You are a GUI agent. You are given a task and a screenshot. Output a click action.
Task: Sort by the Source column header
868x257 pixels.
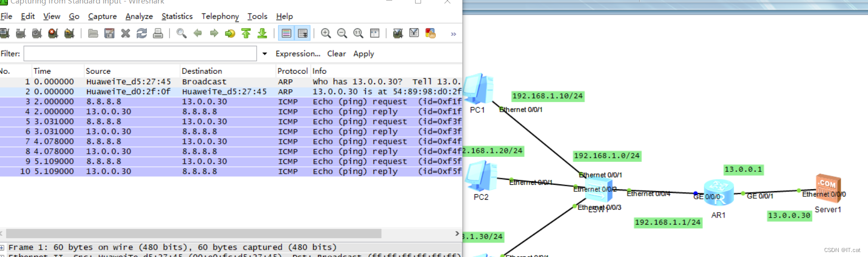pos(131,71)
